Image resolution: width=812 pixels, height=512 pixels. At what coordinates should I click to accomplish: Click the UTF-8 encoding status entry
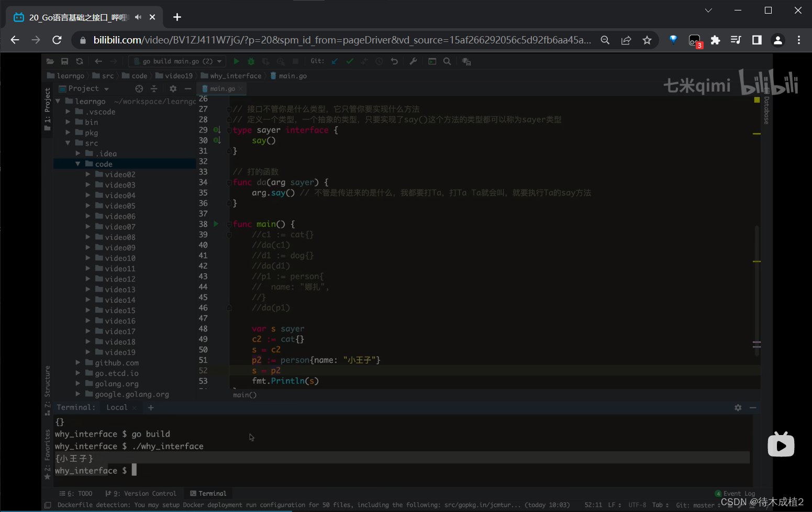click(x=637, y=505)
